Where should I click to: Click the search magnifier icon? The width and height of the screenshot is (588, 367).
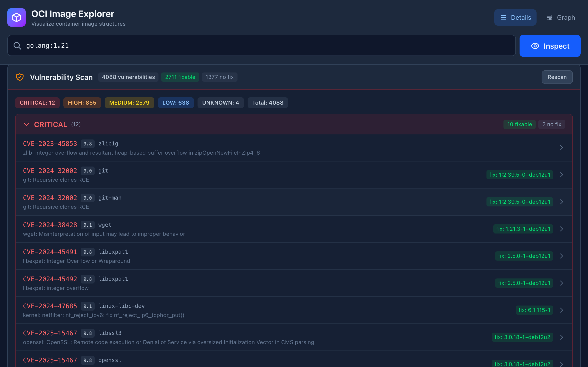(x=17, y=46)
